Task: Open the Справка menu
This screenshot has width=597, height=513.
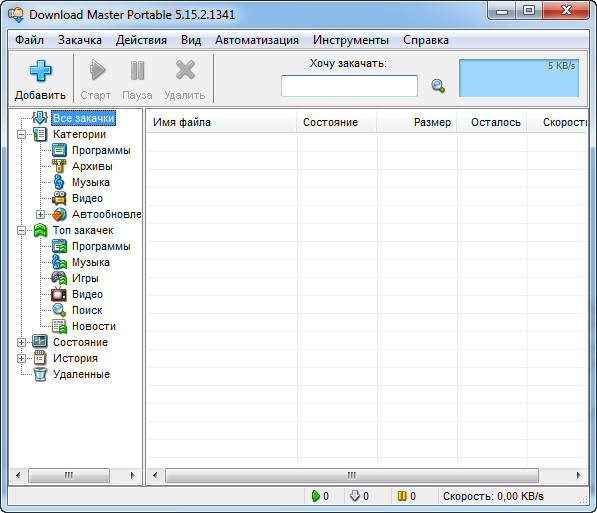Action: click(426, 40)
